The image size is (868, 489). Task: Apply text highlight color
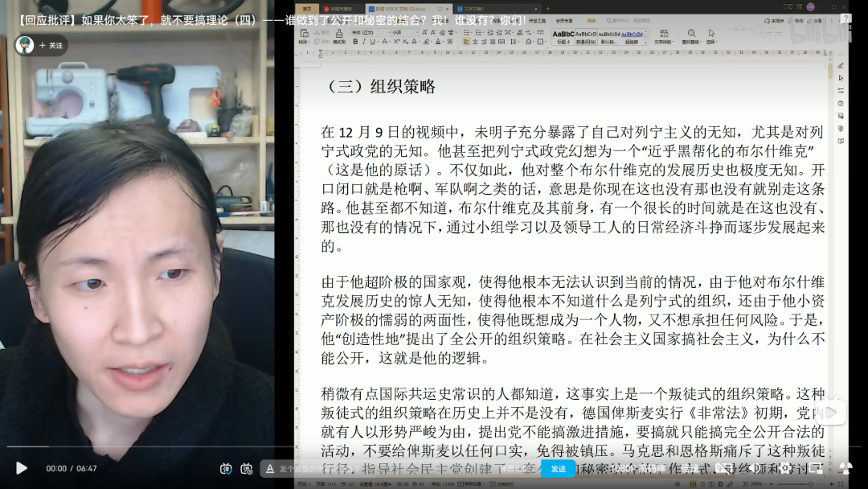click(x=426, y=42)
